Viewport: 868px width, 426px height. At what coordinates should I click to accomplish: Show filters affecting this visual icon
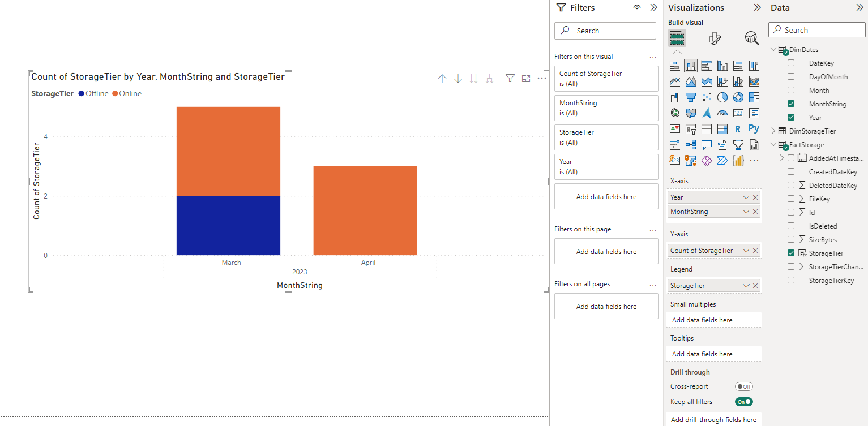click(x=510, y=79)
